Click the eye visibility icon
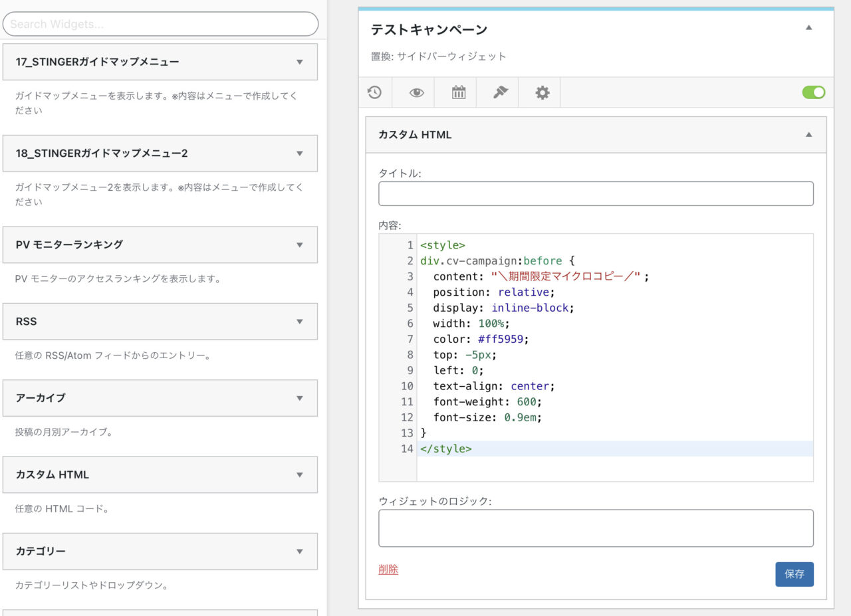The width and height of the screenshot is (851, 616). [416, 93]
